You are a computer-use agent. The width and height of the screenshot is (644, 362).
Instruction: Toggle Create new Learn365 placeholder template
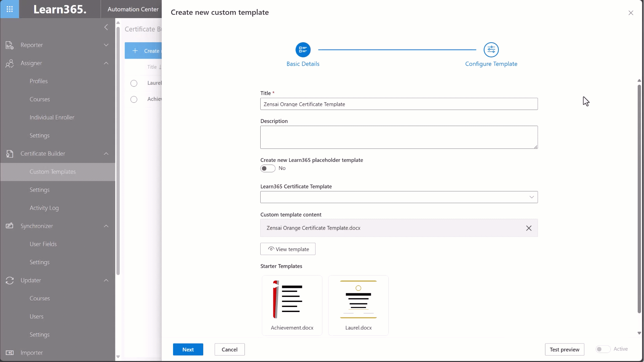[x=267, y=168]
